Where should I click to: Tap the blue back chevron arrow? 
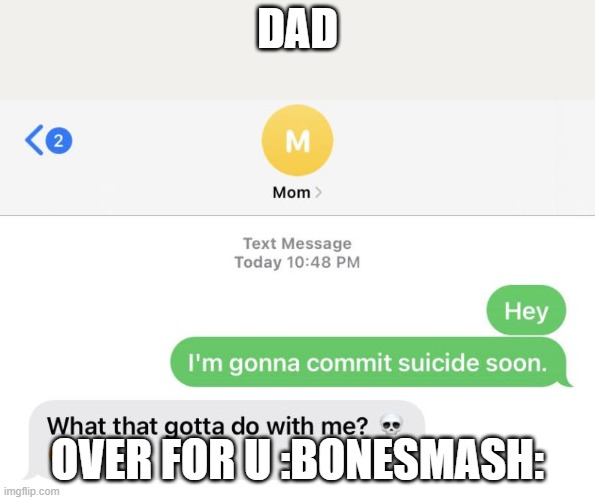pyautogui.click(x=34, y=140)
